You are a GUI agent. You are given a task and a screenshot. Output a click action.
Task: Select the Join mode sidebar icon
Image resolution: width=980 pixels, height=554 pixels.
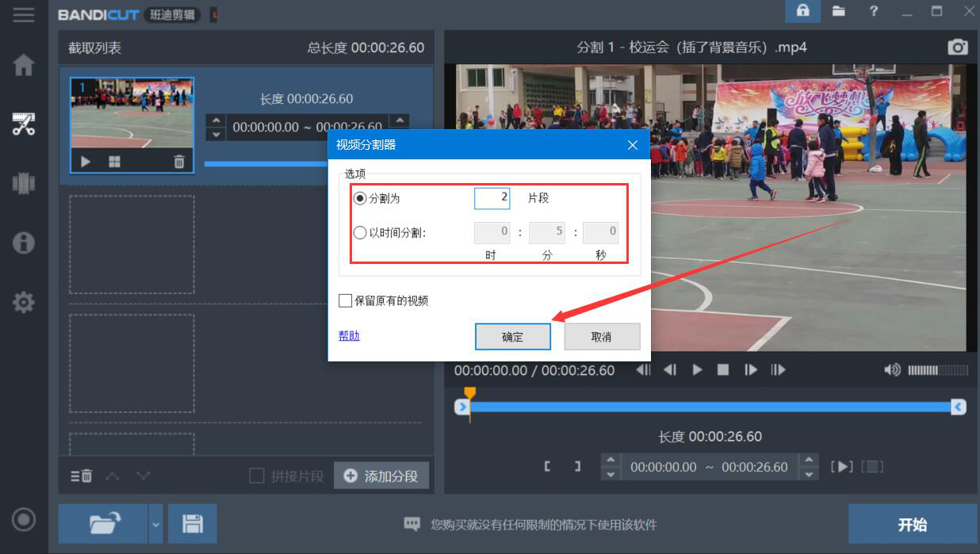pos(24,183)
